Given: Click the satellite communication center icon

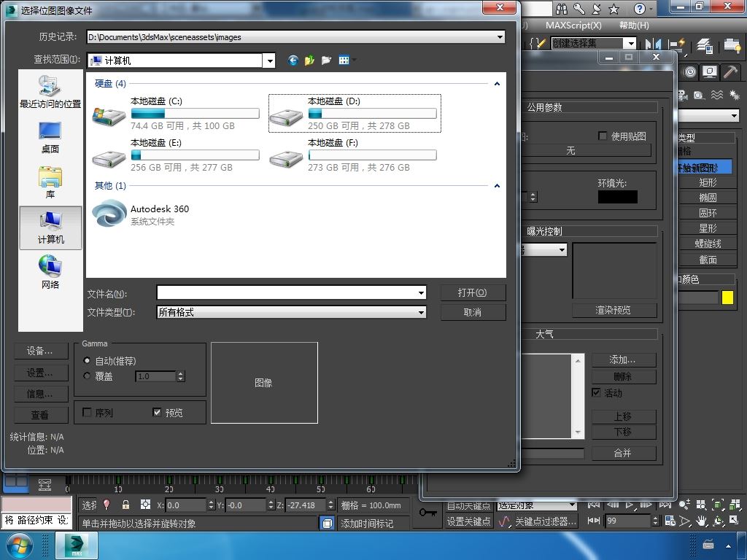Looking at the screenshot, I should [597, 9].
